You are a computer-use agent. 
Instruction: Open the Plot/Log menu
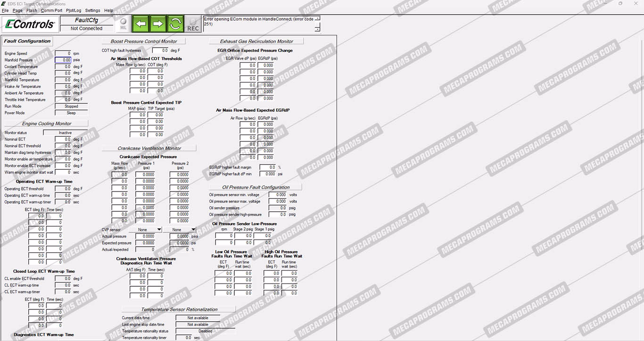point(74,10)
